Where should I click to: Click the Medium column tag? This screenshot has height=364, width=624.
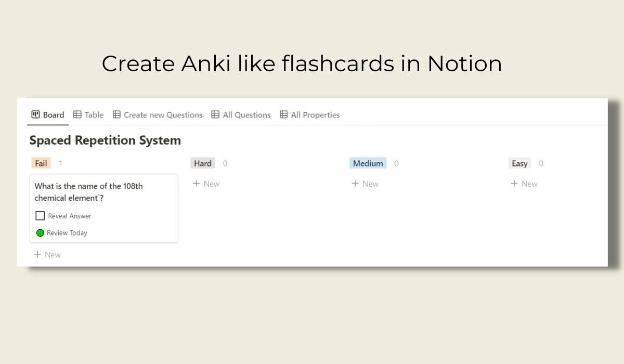[368, 163]
